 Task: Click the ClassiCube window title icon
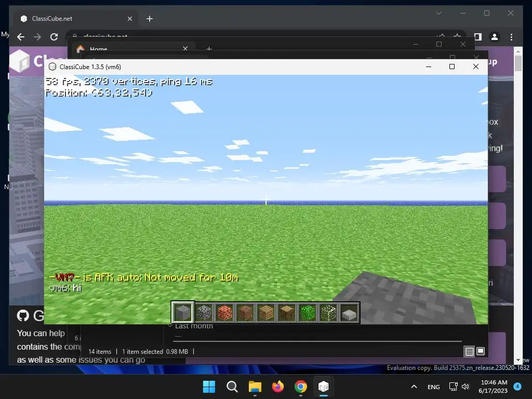coord(52,66)
